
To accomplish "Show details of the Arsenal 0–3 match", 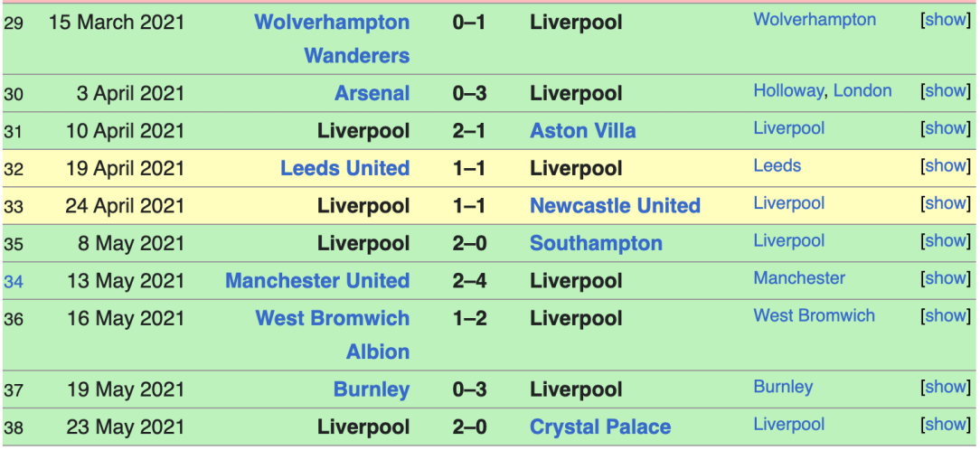I will 947,90.
